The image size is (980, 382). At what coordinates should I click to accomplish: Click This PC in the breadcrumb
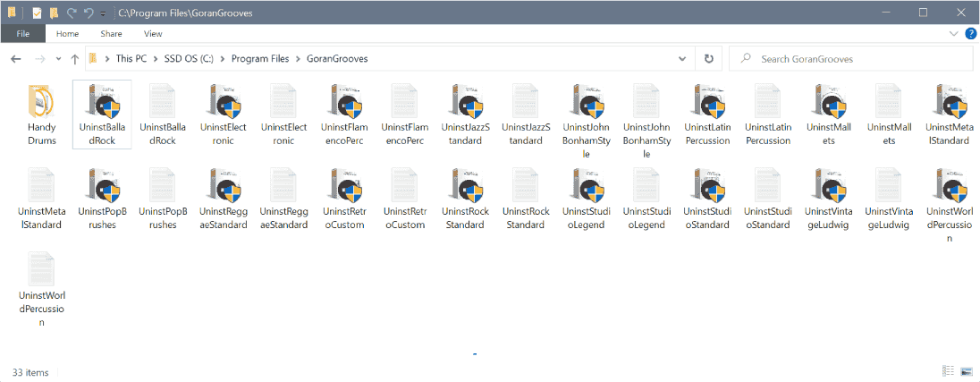[x=131, y=59]
